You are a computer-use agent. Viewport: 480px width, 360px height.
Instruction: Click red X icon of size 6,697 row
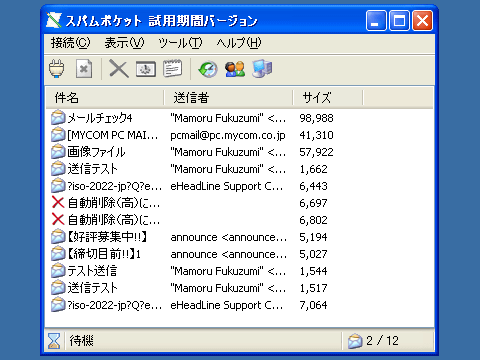point(58,202)
